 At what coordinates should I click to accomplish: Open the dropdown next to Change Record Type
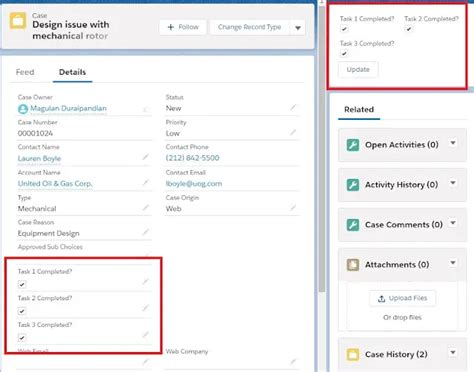point(298,27)
